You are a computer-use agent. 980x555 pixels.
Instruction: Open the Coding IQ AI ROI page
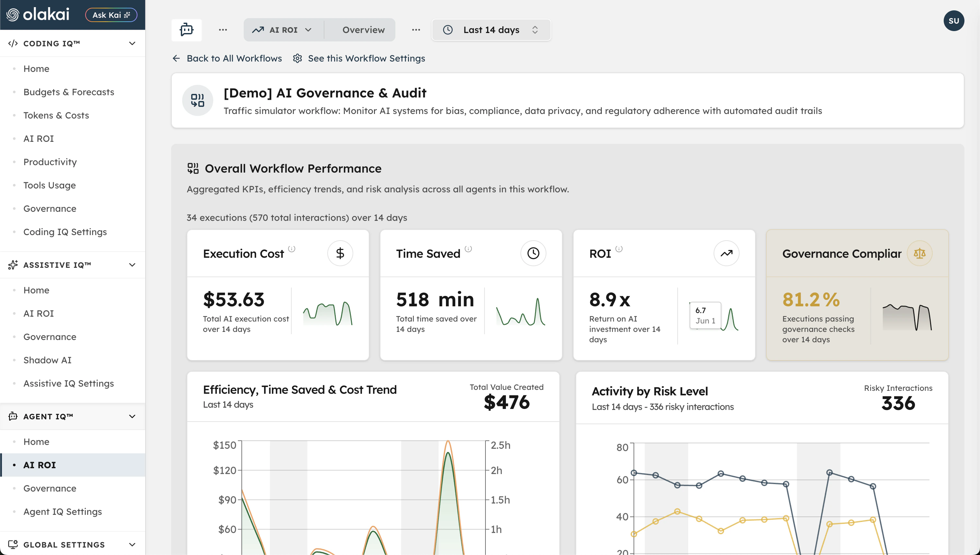[39, 138]
